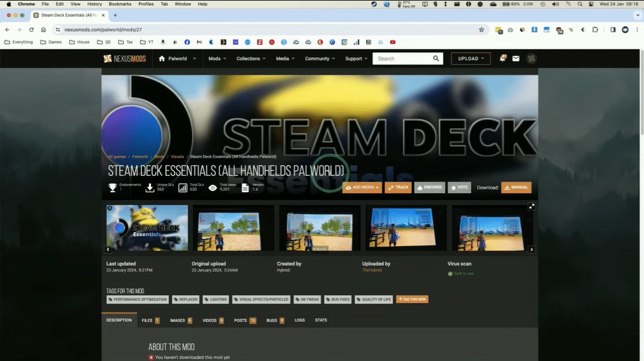Click the search magnifier icon
The height and width of the screenshot is (361, 644).
click(x=436, y=58)
